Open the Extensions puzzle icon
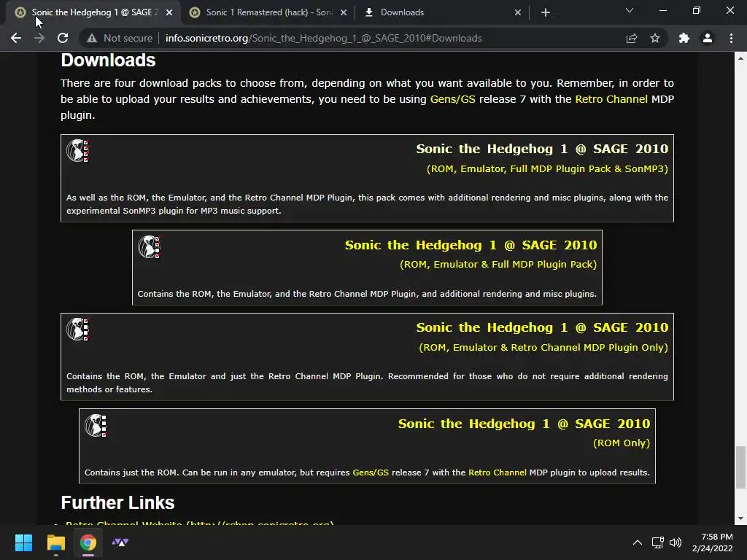 point(684,38)
